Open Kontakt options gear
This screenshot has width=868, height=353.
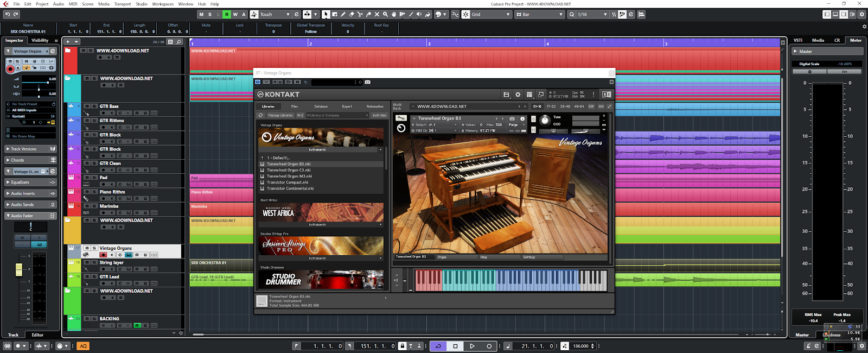[x=518, y=94]
